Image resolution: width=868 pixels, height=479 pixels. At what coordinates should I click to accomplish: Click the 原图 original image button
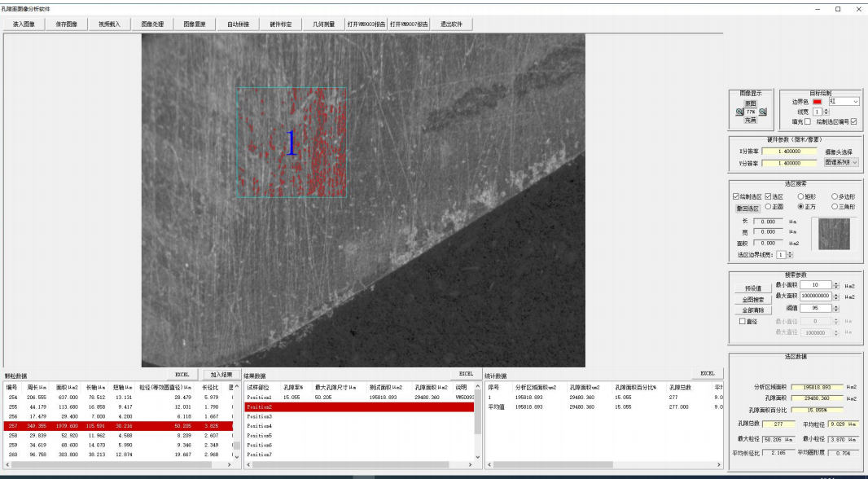750,103
